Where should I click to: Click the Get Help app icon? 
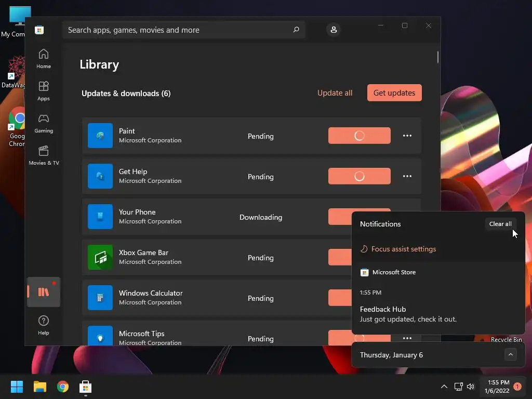coord(100,176)
